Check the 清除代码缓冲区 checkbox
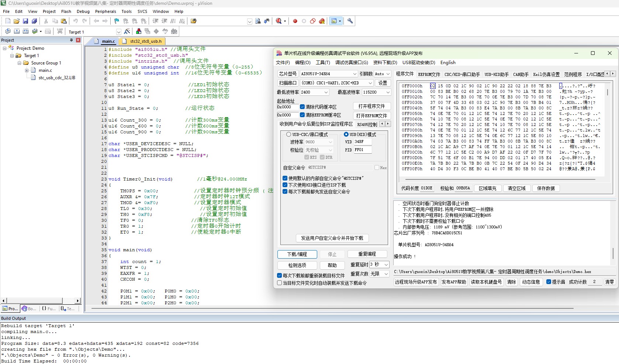 (x=302, y=107)
